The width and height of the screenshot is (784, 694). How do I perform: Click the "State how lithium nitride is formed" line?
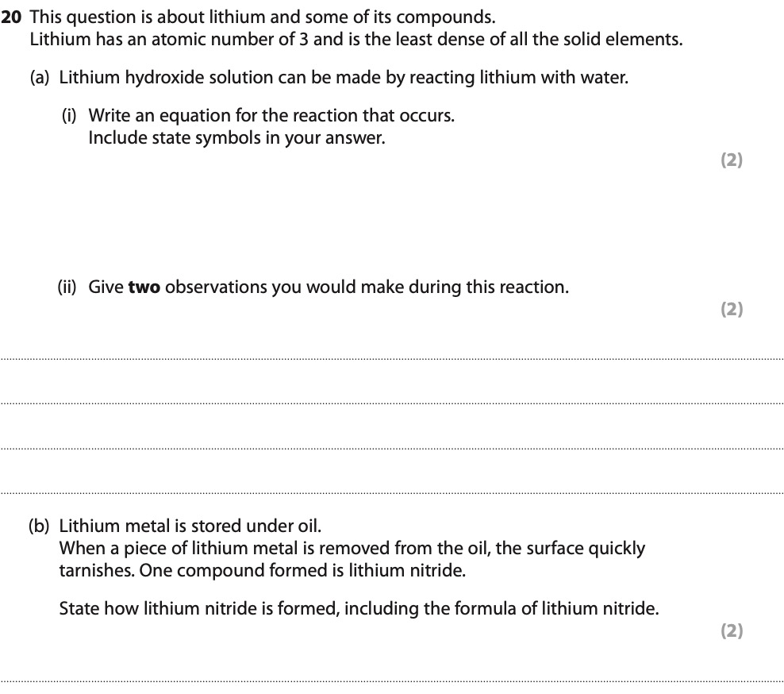click(x=359, y=609)
